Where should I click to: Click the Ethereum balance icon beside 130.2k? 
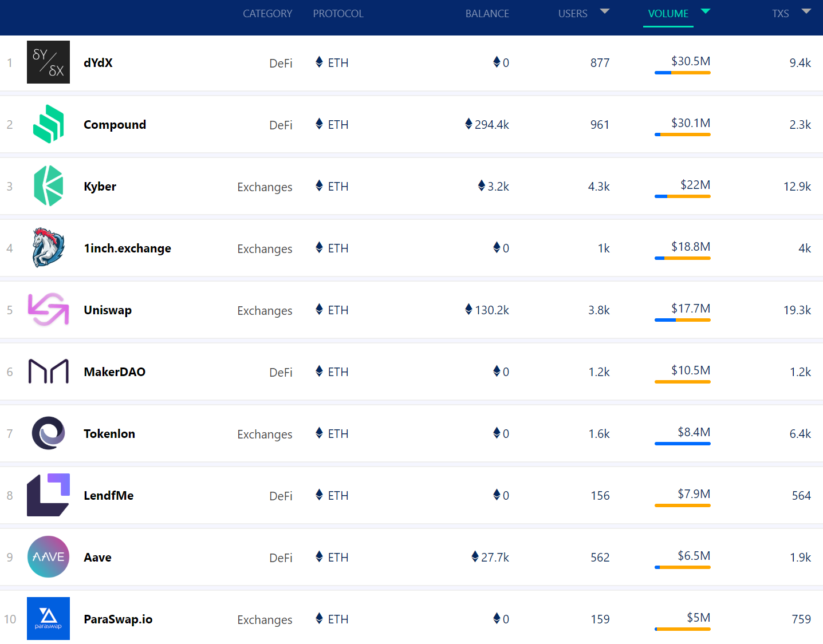coord(468,309)
